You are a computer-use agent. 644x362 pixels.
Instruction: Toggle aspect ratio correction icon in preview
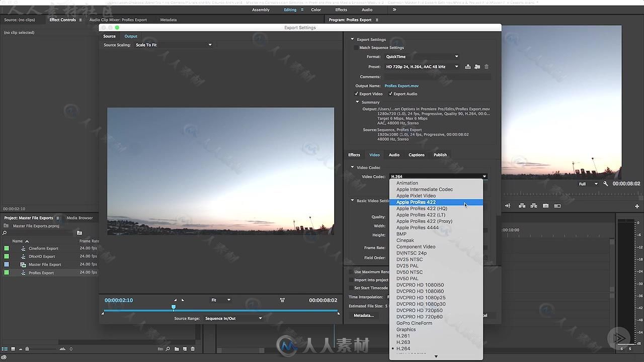pyautogui.click(x=282, y=300)
